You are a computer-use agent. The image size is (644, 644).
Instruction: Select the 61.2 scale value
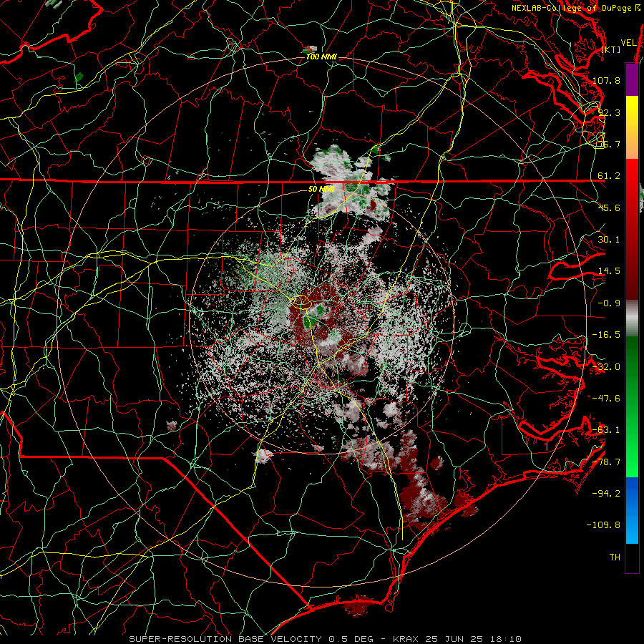pos(609,176)
